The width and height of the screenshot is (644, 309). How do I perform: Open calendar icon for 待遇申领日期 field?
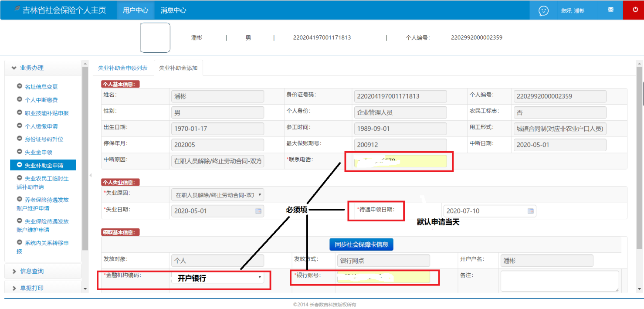click(530, 211)
